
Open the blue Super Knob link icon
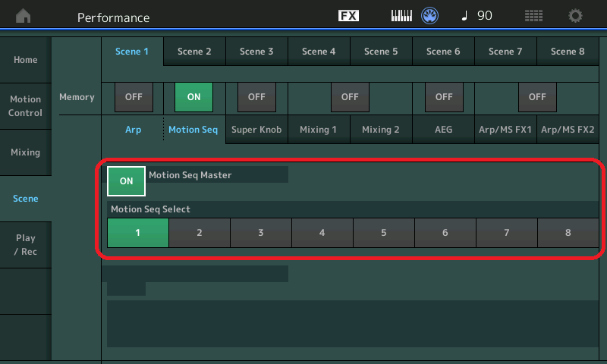pos(431,16)
